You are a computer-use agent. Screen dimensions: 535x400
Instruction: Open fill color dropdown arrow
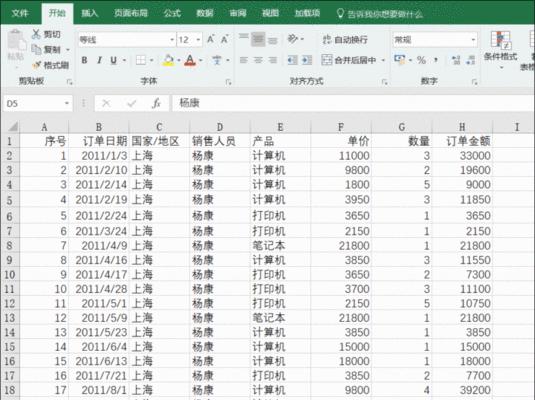tap(178, 60)
